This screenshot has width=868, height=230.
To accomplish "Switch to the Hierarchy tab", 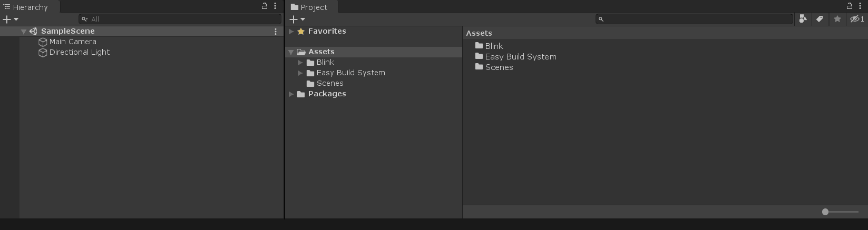I will tap(30, 7).
